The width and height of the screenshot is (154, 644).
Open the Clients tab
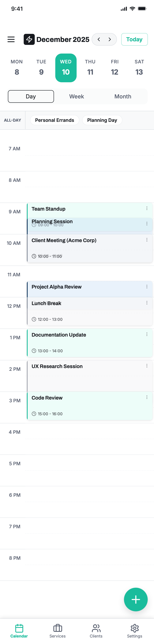[x=96, y=630]
